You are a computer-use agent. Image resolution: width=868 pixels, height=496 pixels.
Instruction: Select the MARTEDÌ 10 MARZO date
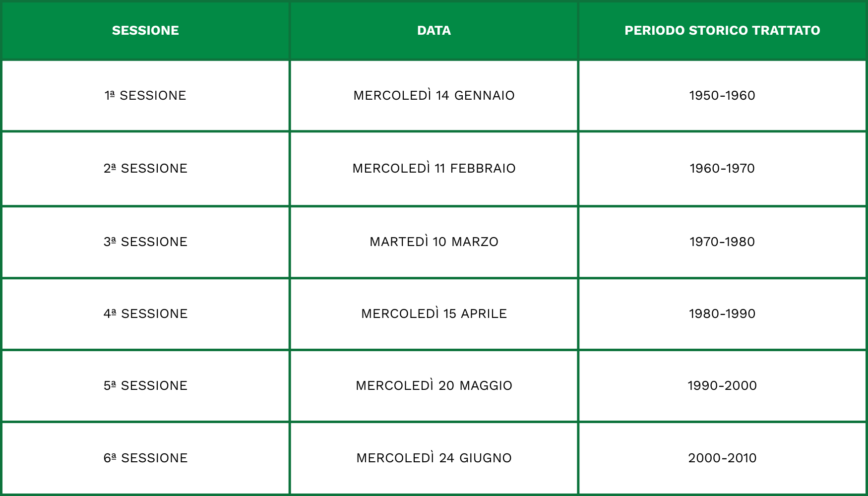pyautogui.click(x=434, y=242)
